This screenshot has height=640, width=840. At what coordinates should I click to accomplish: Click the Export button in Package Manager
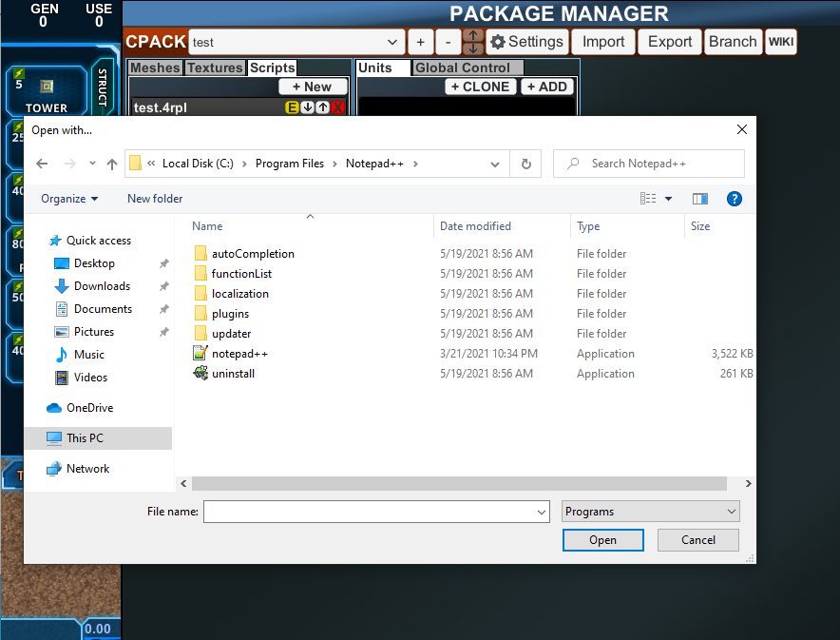670,42
